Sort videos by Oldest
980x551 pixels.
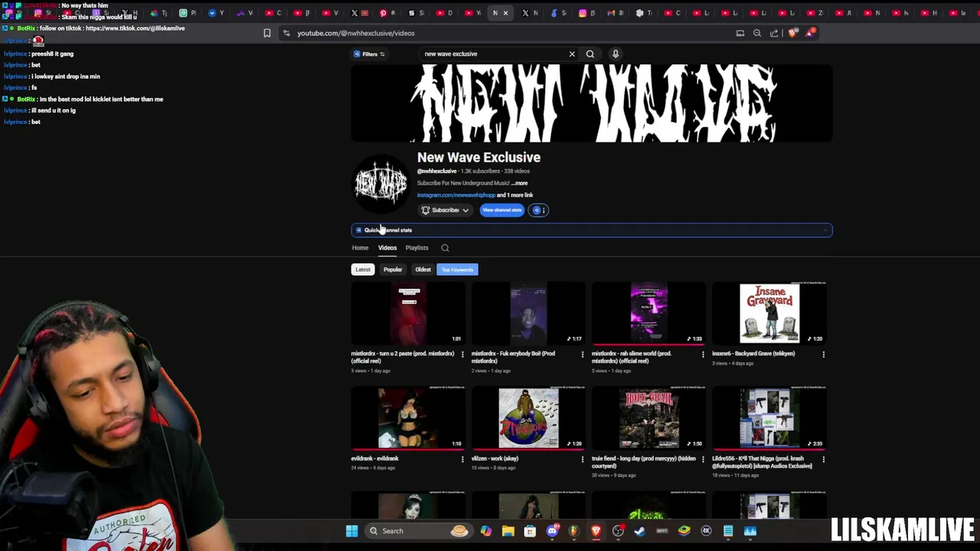coord(423,269)
